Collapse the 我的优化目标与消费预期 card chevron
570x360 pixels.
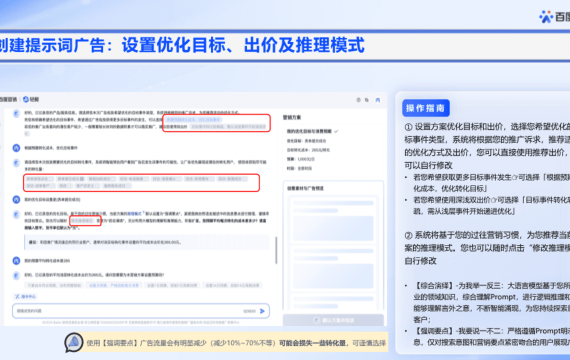pos(336,131)
